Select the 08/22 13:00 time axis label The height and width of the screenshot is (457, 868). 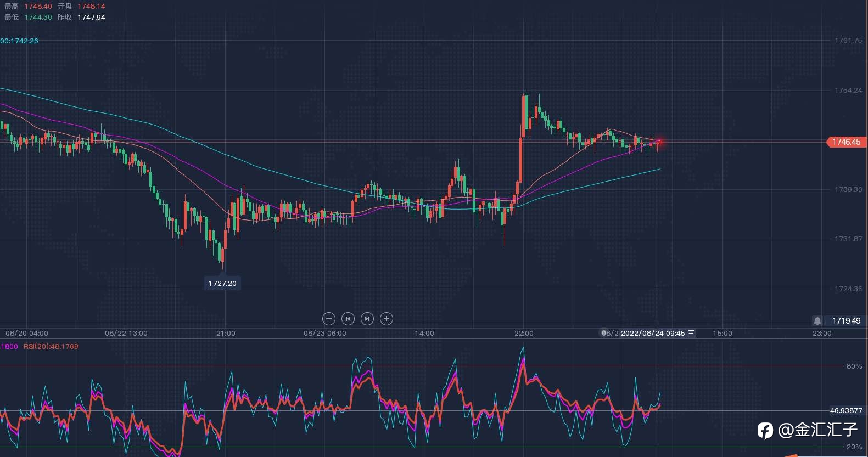point(126,333)
